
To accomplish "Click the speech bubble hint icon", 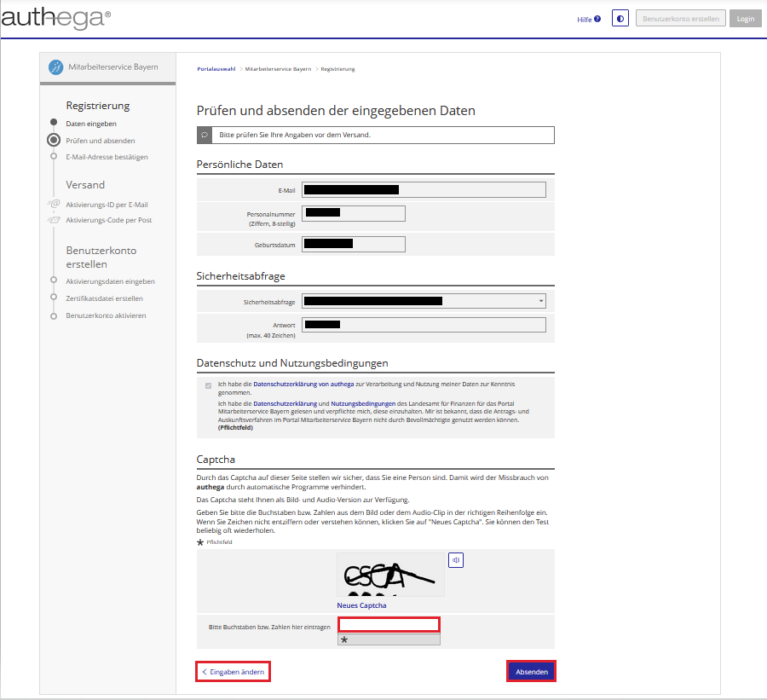I will 205,135.
